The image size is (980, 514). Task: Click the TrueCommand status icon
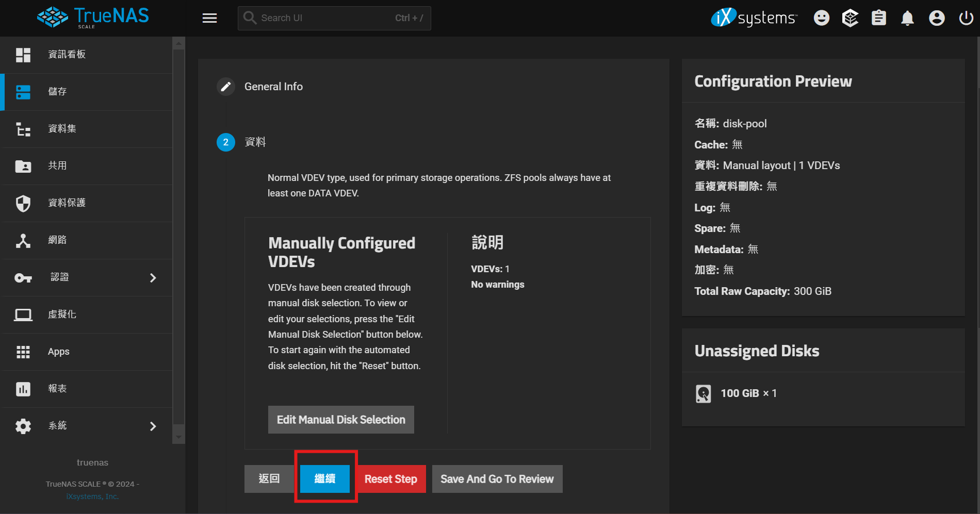pos(850,18)
